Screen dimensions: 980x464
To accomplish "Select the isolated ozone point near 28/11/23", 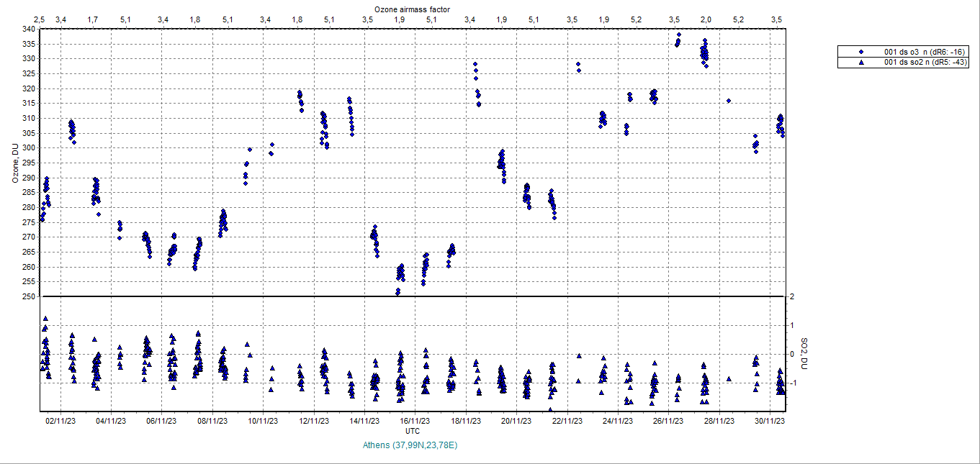I will point(729,101).
